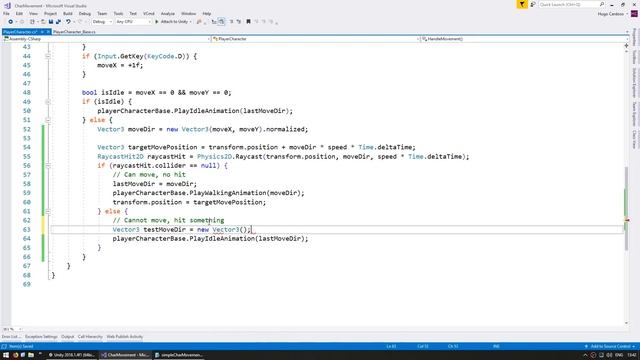The image size is (640, 360).
Task: Collapse the else block at line 51
Action: point(48,120)
